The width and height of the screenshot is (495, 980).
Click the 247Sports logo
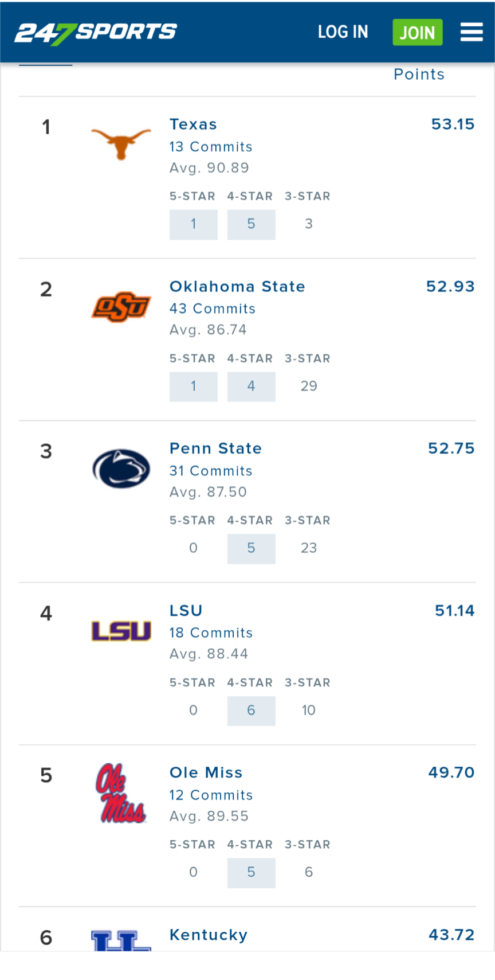tap(96, 32)
